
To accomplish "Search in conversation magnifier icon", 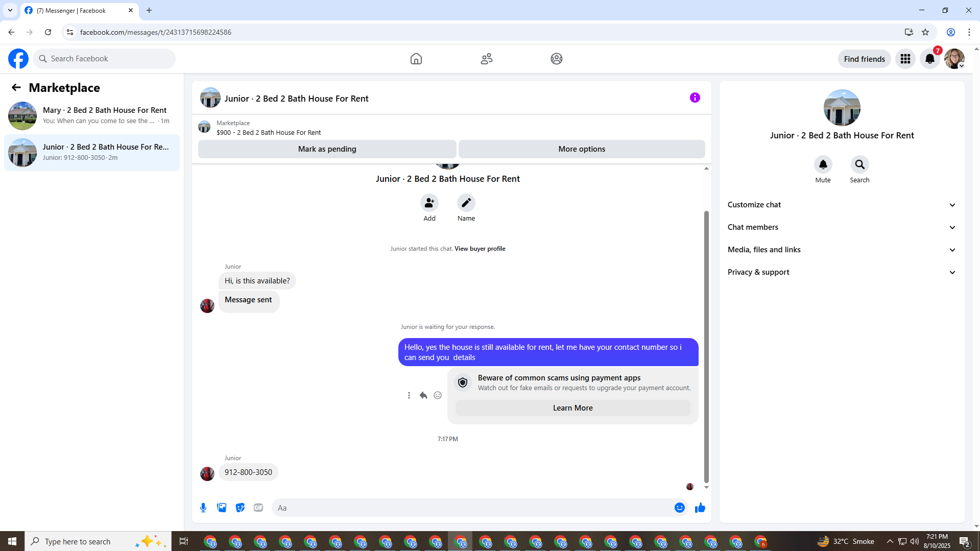I will click(860, 164).
